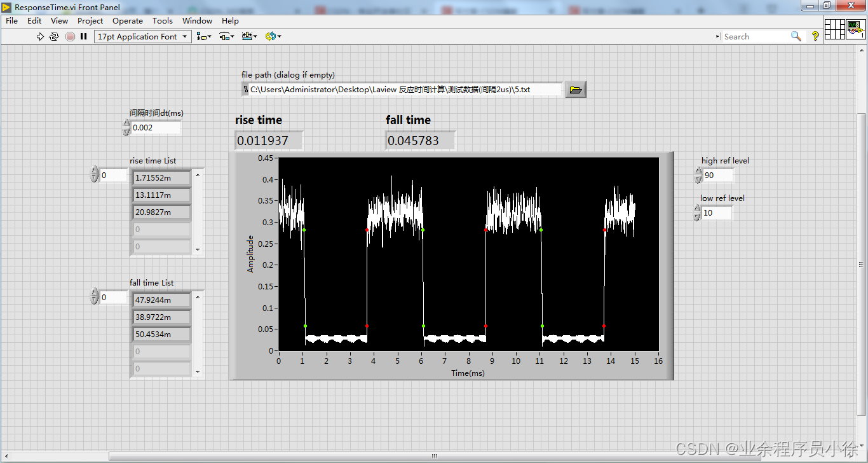Viewport: 868px width, 463px height.
Task: Click the Pause execution button
Action: [83, 36]
